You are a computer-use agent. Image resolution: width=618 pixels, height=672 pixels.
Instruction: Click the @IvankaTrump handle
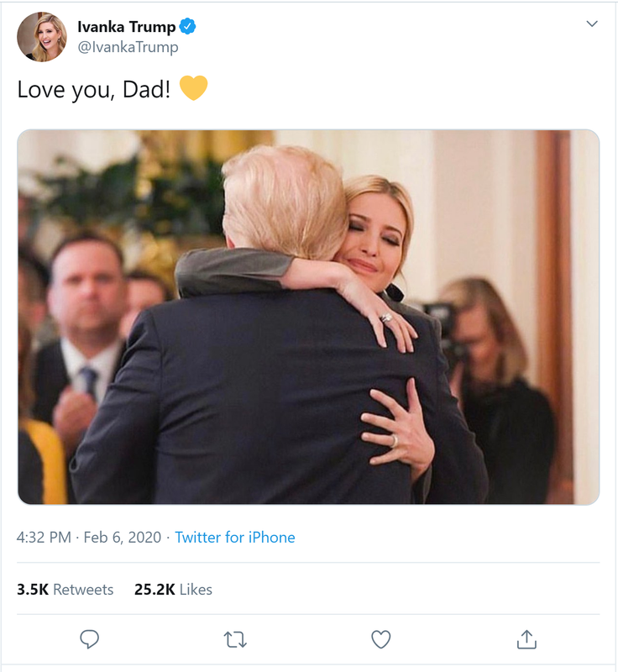pos(128,47)
